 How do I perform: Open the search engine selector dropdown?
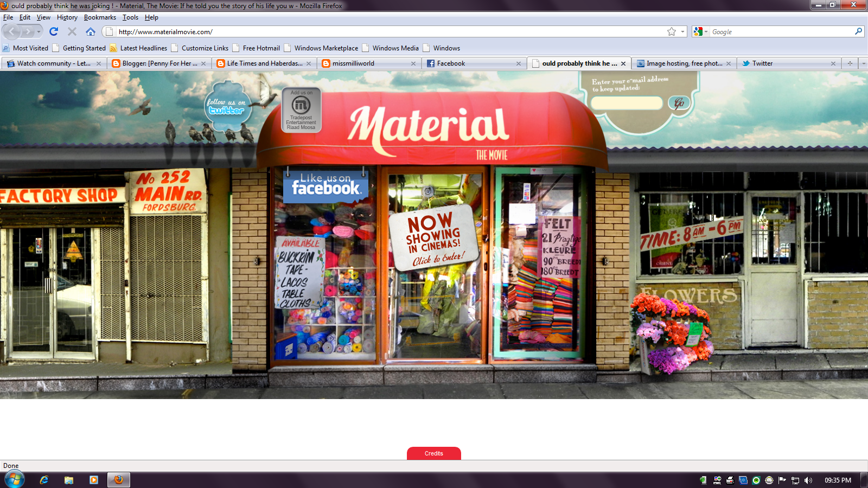700,32
